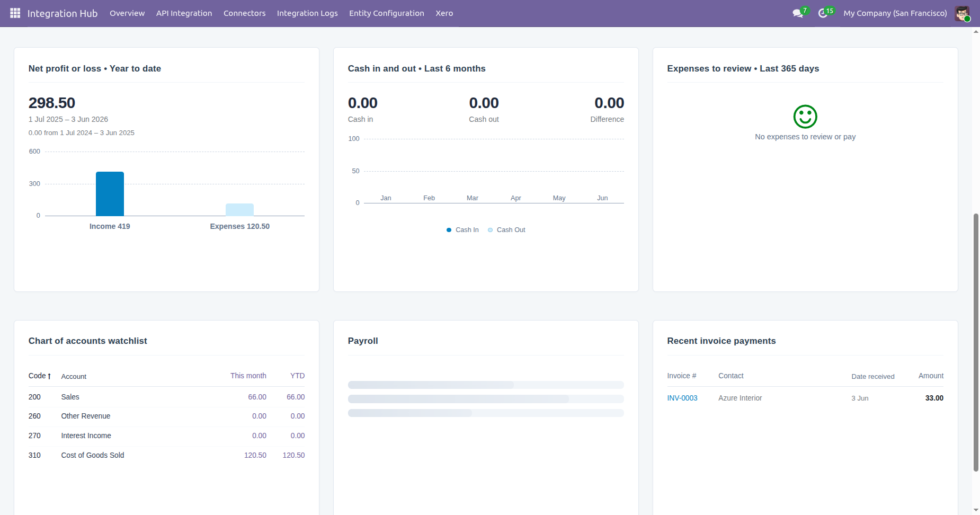Image resolution: width=980 pixels, height=515 pixels.
Task: Toggle the Cash Out legend dot
Action: pyautogui.click(x=490, y=230)
